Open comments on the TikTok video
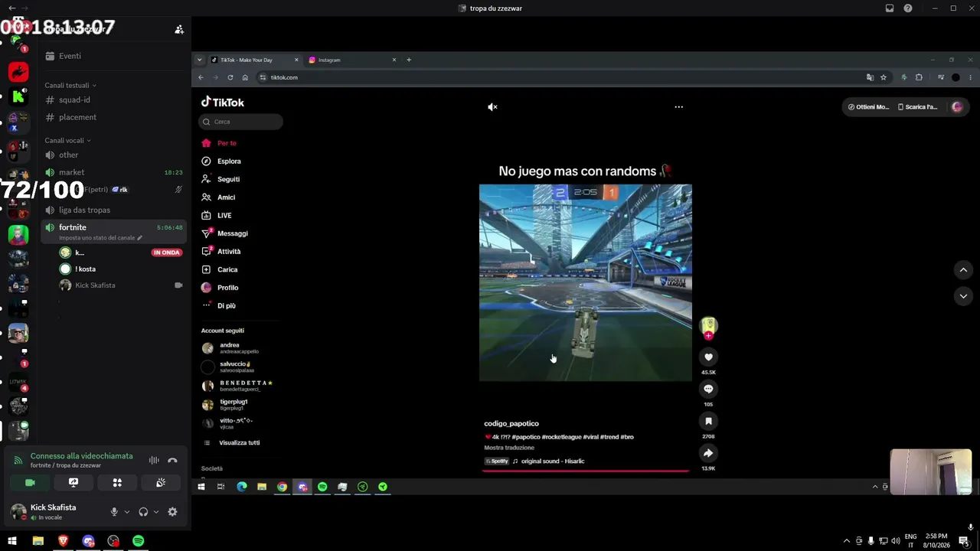Screen dimensions: 980x551 tap(708, 389)
